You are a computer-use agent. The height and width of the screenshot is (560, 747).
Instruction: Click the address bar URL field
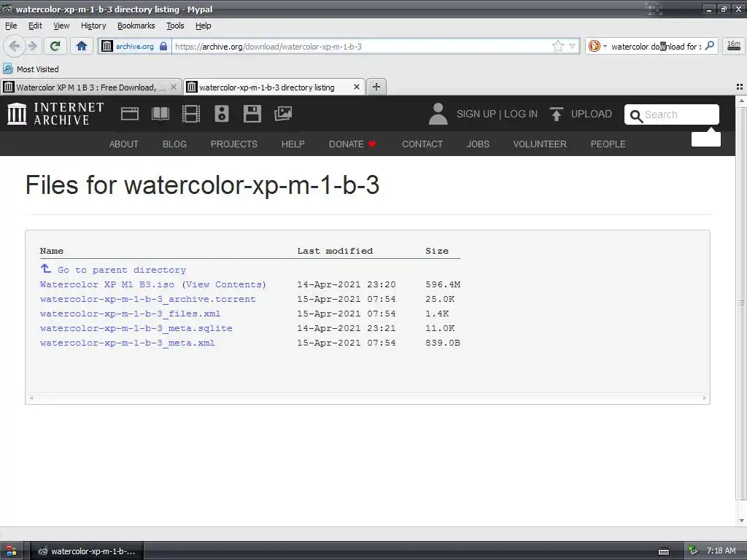tap(362, 46)
